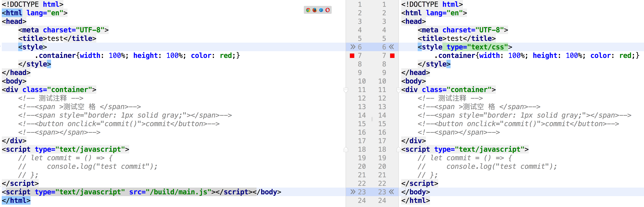This screenshot has height=207, width=644.
Task: Click line number 12 in left gutter
Action: (x=362, y=98)
